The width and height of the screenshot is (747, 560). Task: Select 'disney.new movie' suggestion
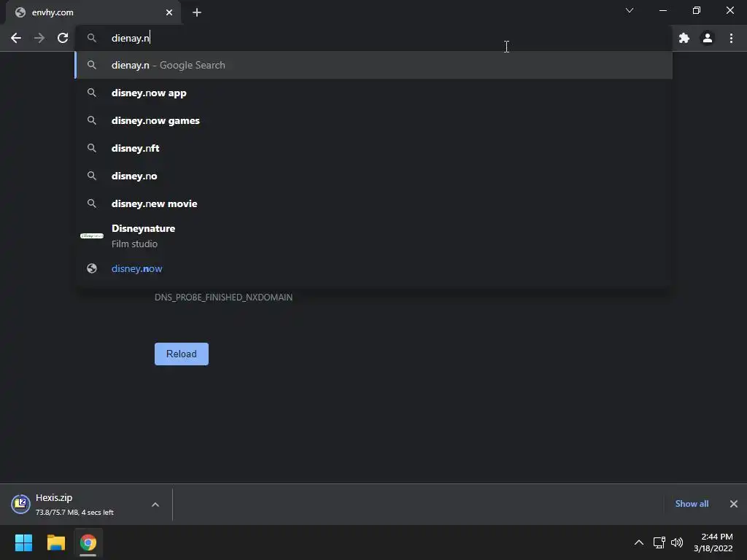[373, 203]
